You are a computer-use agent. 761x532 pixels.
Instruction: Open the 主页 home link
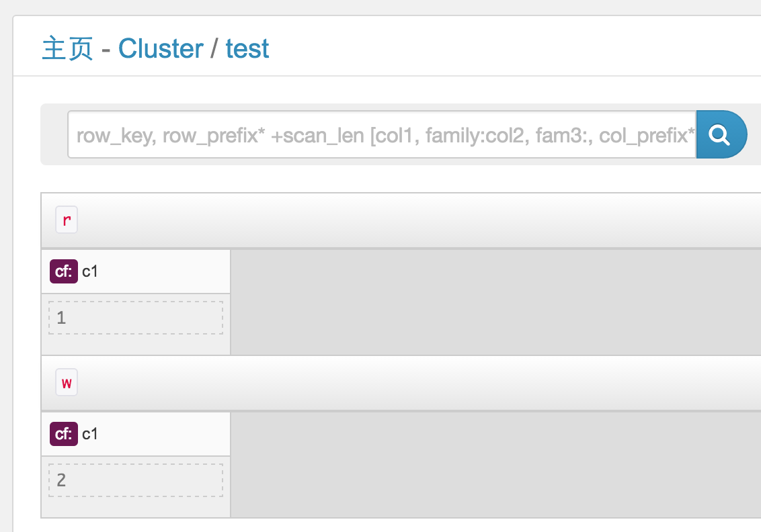pos(67,48)
